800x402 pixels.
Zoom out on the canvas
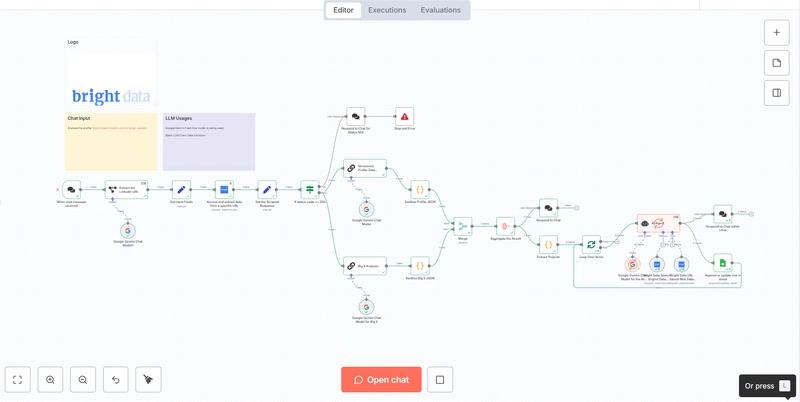coord(83,380)
